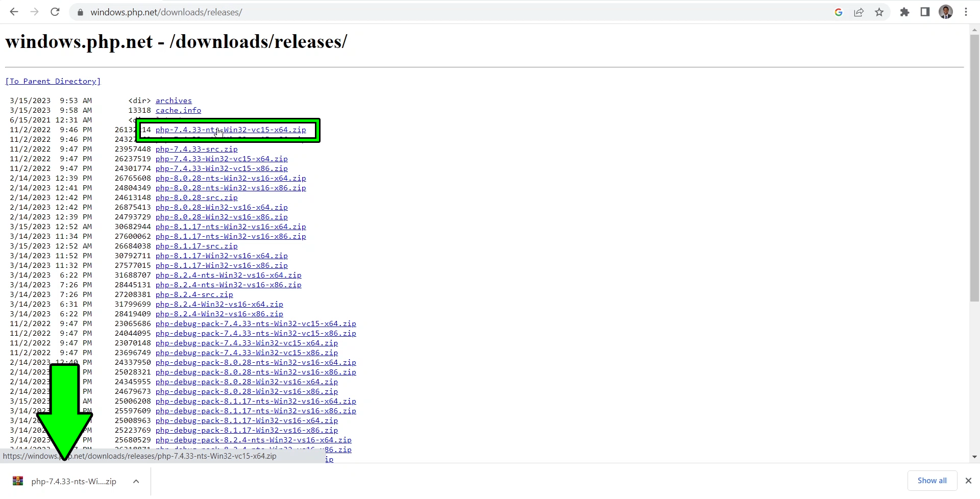This screenshot has width=980, height=499.
Task: Open the archives directory link
Action: click(x=174, y=101)
